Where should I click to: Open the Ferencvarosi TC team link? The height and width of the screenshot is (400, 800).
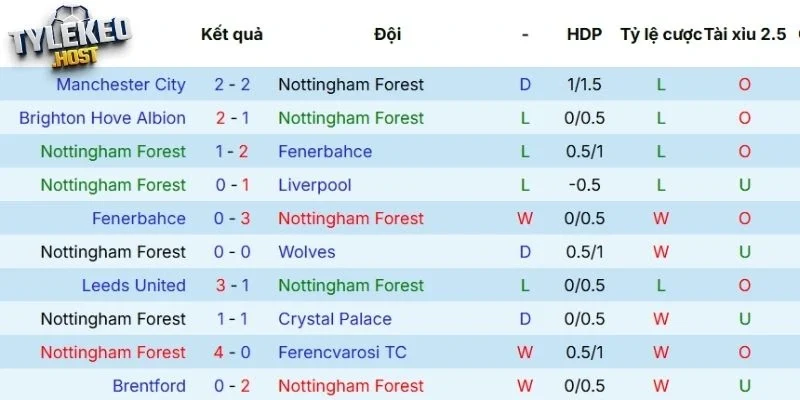(342, 352)
